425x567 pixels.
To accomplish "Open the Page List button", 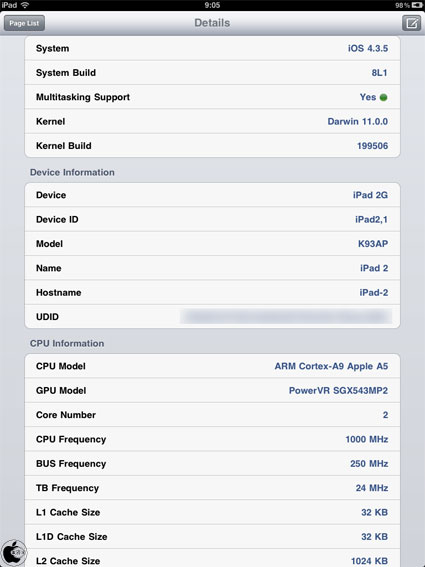I will [x=24, y=23].
